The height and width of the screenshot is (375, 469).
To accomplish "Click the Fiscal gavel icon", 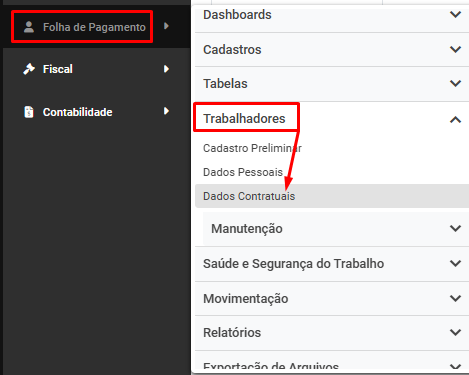I will (29, 69).
